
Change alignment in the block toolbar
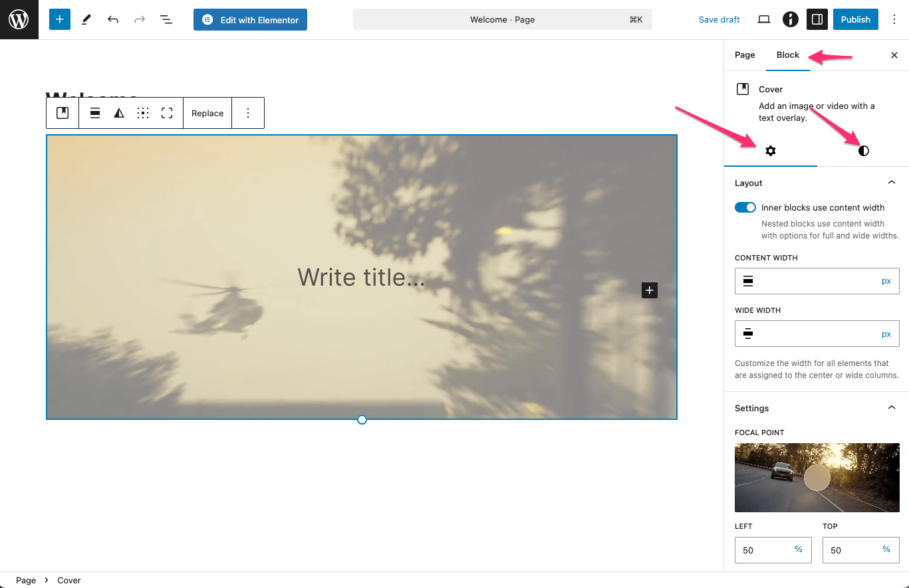pos(95,113)
